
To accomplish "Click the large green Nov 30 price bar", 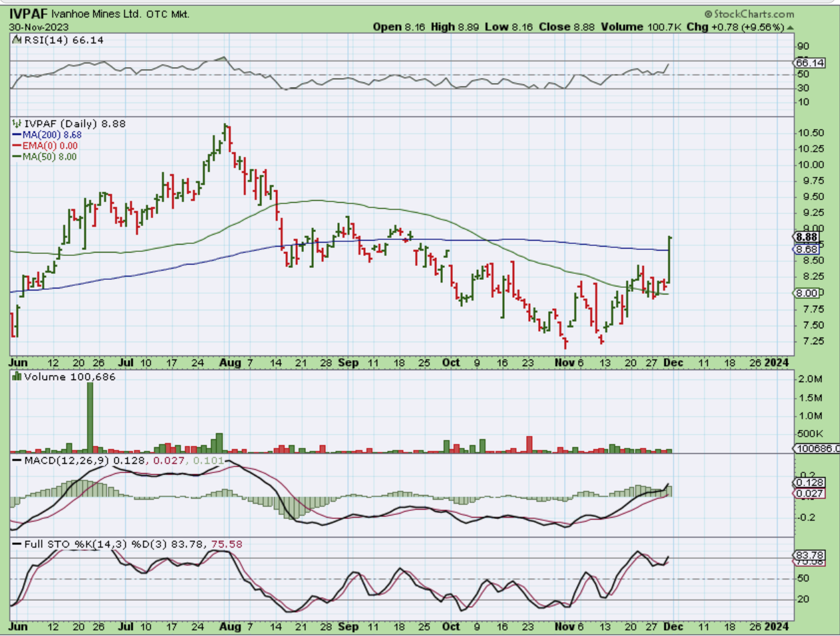I will coord(669,260).
